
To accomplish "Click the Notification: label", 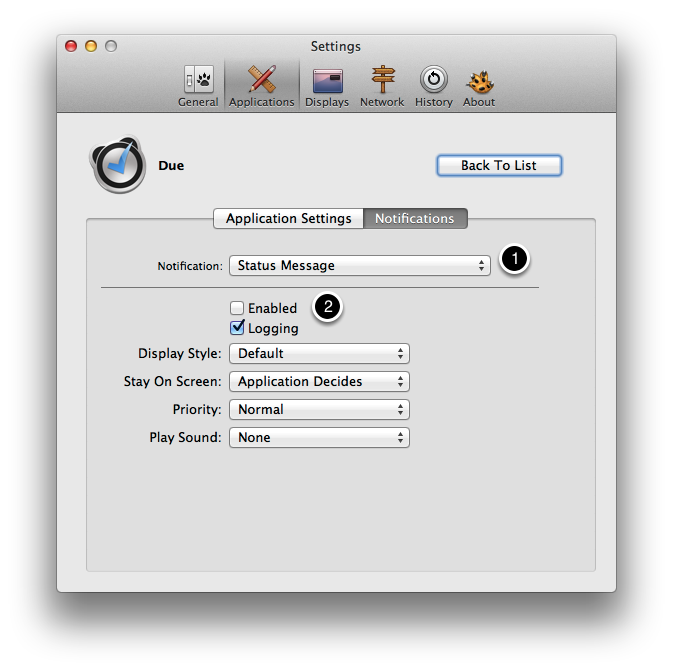I will 190,266.
